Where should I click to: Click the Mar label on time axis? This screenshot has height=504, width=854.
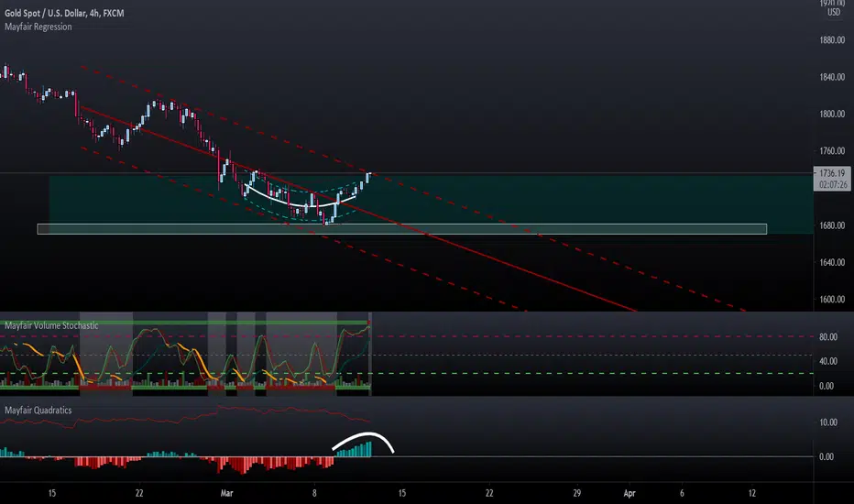pyautogui.click(x=226, y=493)
